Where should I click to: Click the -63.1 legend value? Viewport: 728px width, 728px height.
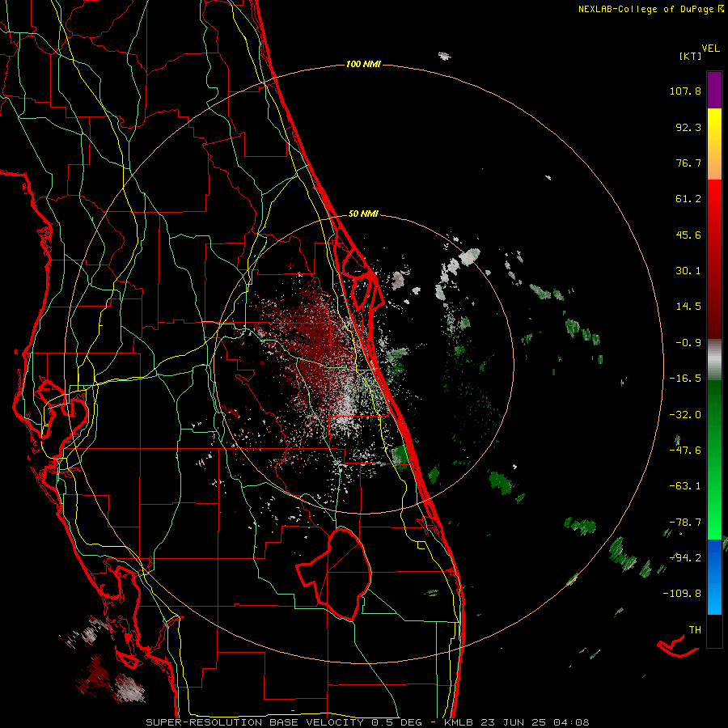click(685, 486)
